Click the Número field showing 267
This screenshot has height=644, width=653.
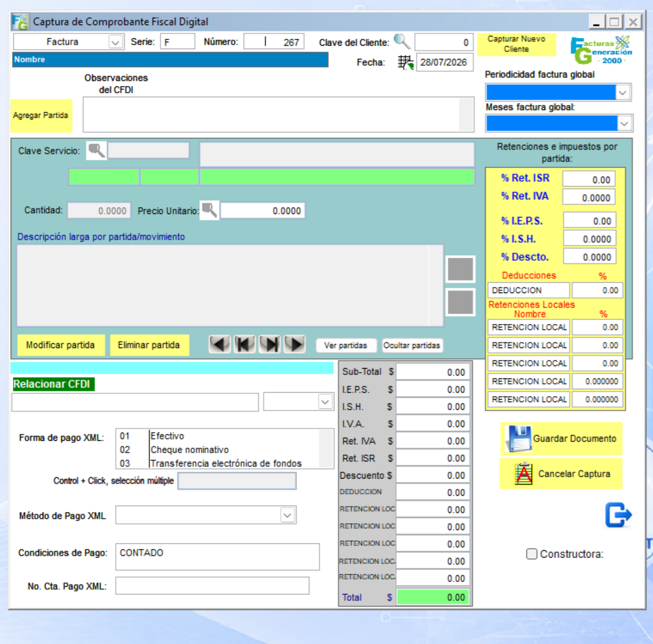click(274, 42)
